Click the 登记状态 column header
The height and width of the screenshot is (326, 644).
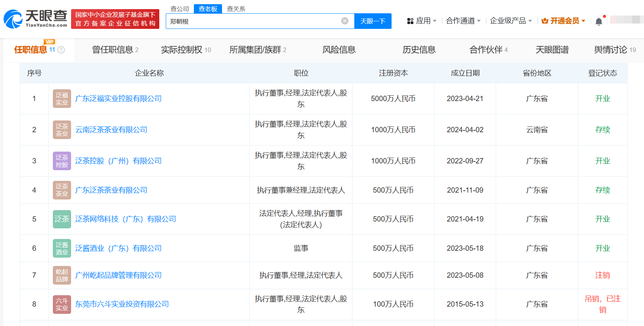pos(603,73)
